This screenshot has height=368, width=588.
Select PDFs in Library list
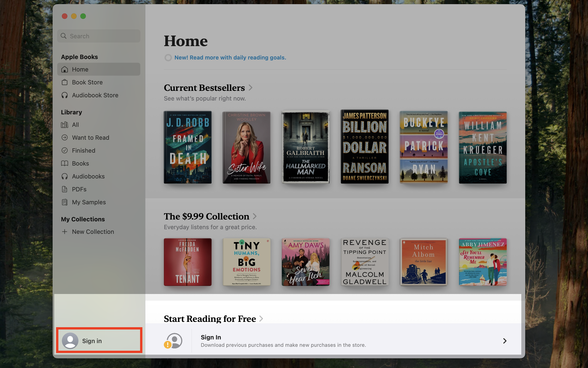99,189
